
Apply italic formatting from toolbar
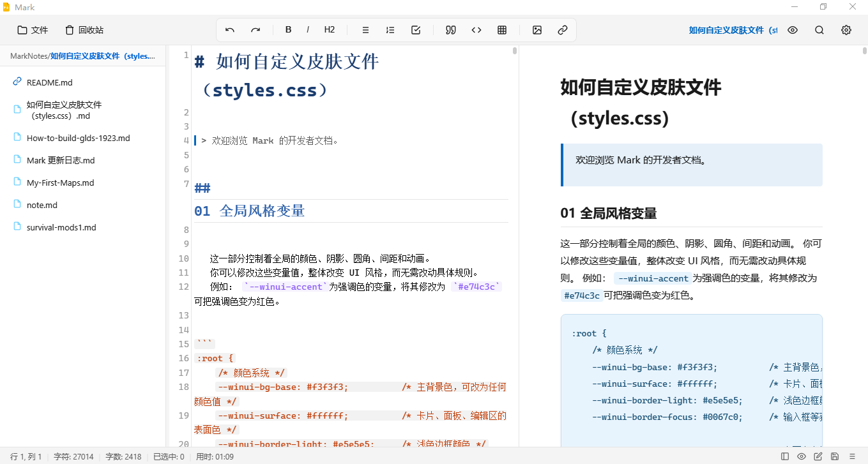coord(308,30)
